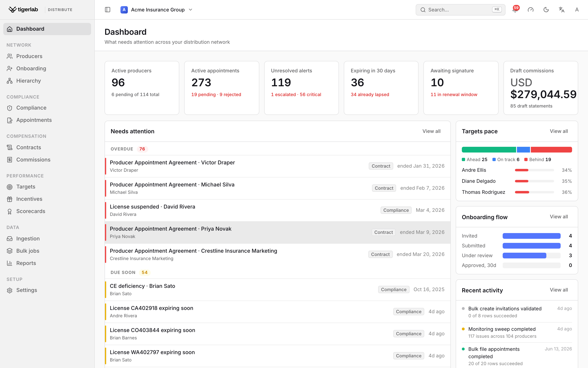The image size is (588, 368).
Task: Click the Settings gear icon
Action: (x=10, y=290)
